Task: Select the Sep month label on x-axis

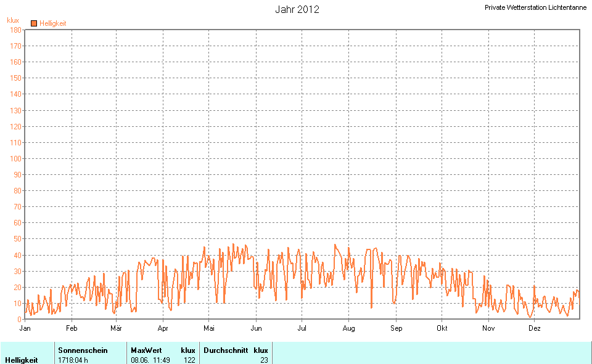Action: (x=397, y=328)
